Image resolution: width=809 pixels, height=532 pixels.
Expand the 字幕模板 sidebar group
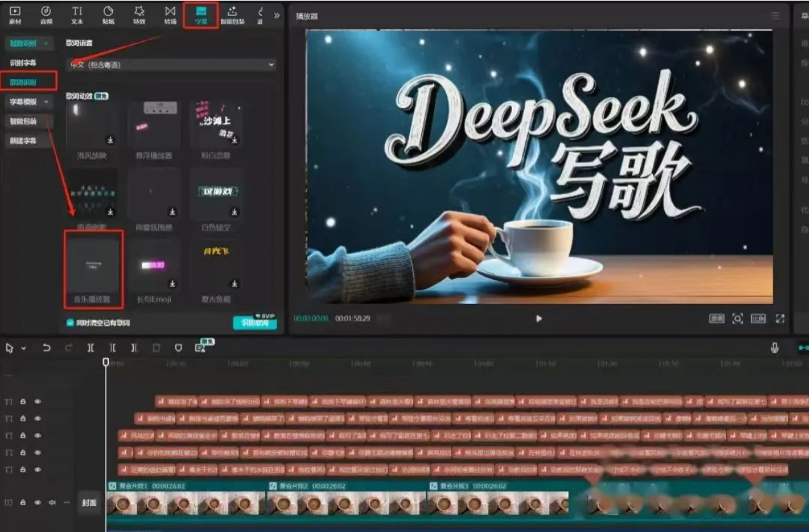pos(29,102)
